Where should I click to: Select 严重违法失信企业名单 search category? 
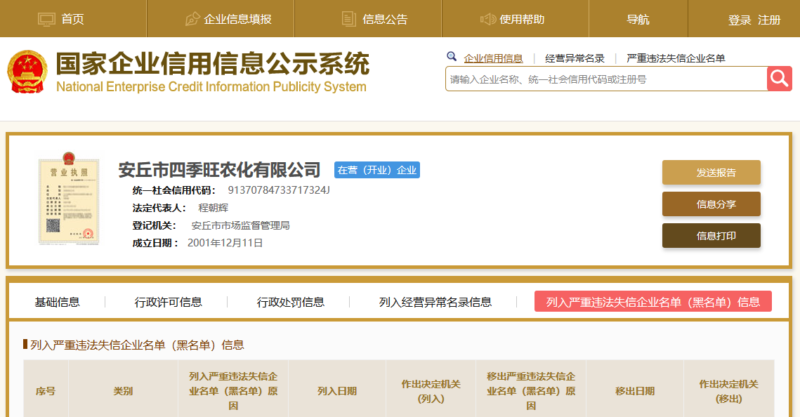pos(676,58)
